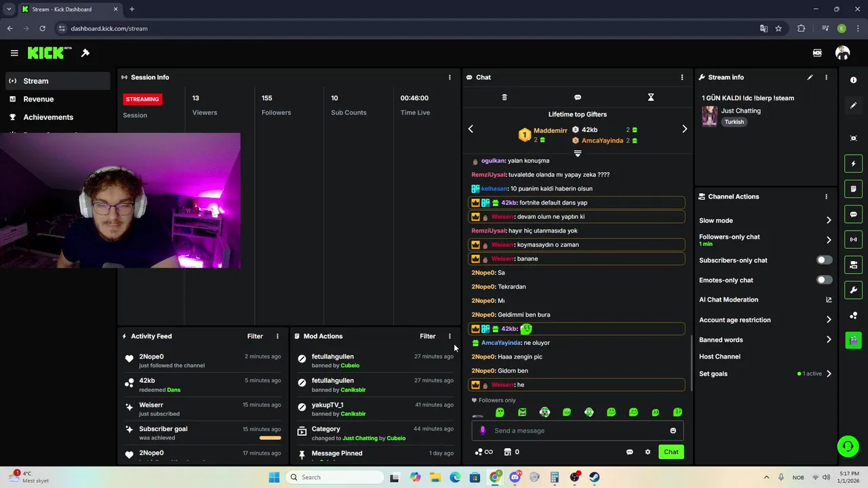Expand Account age restriction settings
This screenshot has width=868, height=488.
click(x=829, y=320)
